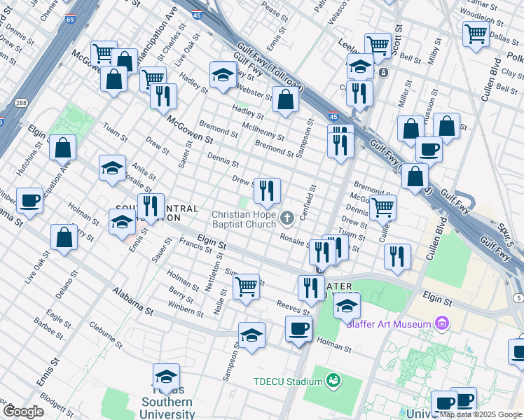
Task: Click the coffee cup marker above Holman St
Action: point(298,329)
